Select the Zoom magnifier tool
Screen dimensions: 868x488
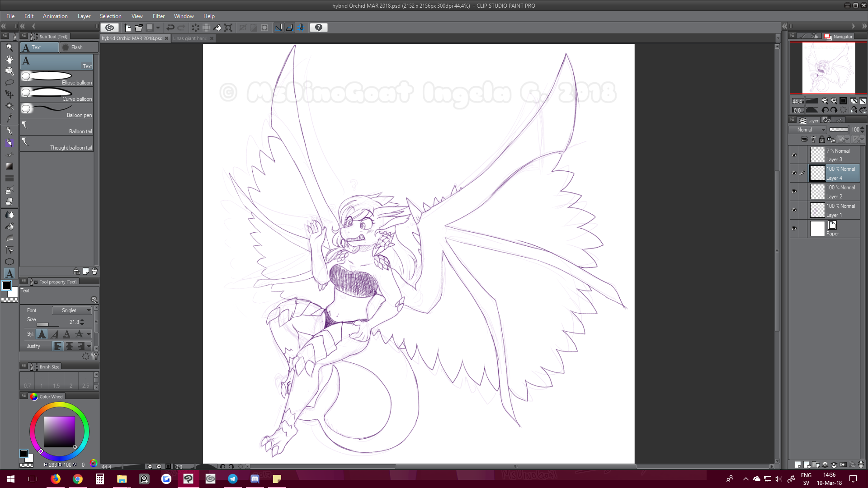pyautogui.click(x=9, y=47)
